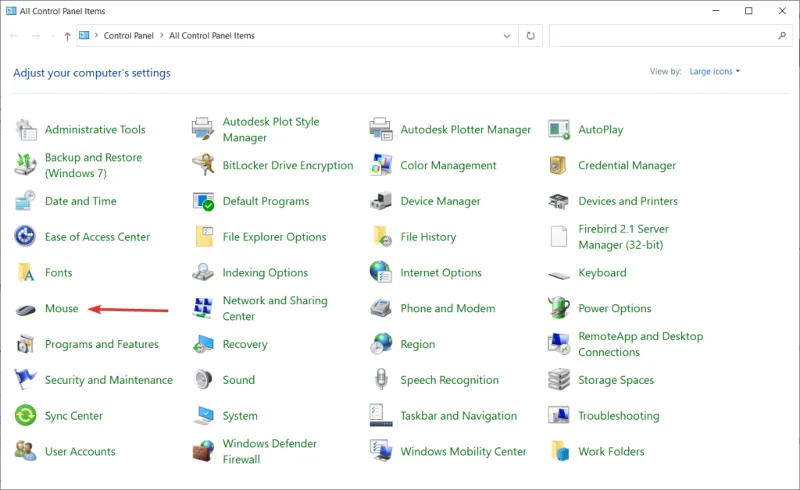800x490 pixels.
Task: Click the Forward navigation arrow
Action: pos(36,36)
